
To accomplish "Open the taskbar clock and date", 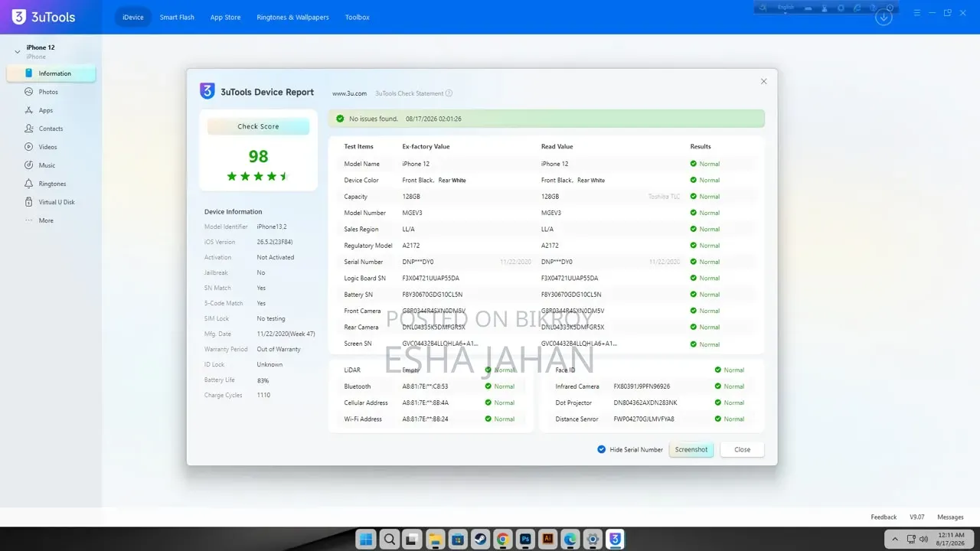I will (x=950, y=539).
